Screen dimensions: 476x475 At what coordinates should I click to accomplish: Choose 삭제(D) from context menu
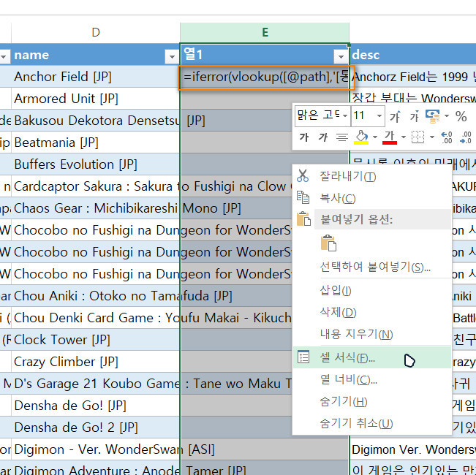tap(371, 313)
